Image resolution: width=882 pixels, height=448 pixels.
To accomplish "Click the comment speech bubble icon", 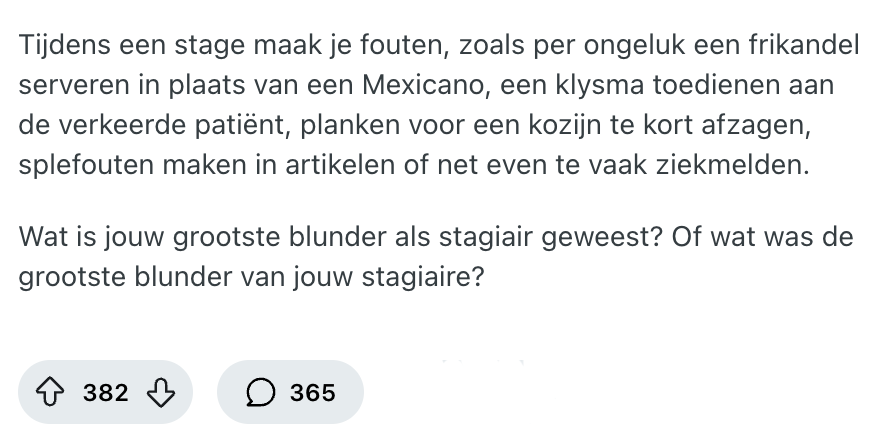I will tap(260, 393).
